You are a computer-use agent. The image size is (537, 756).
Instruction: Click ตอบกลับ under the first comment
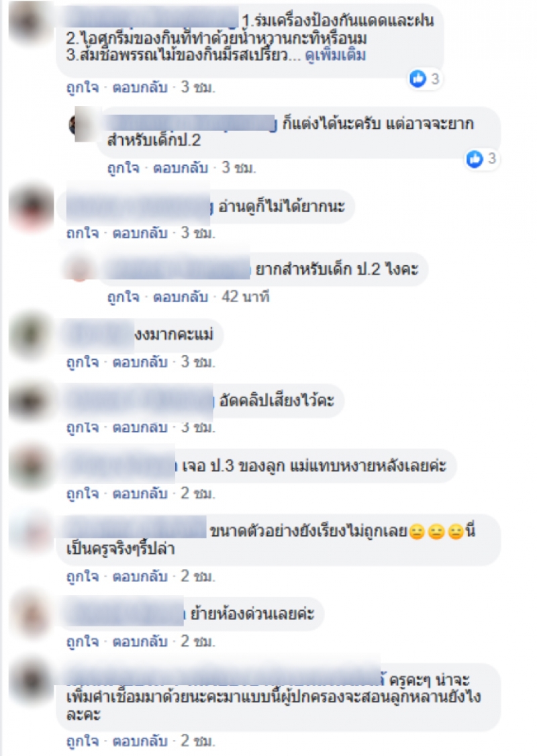pyautogui.click(x=140, y=87)
